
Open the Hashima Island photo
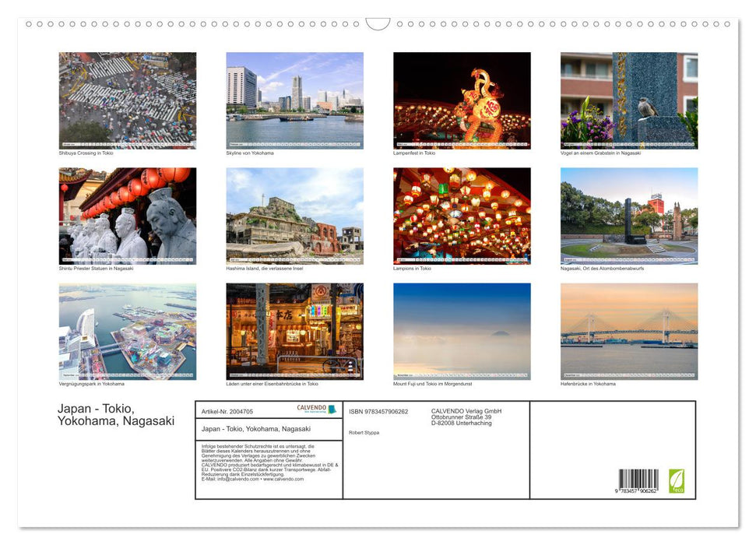coord(294,216)
